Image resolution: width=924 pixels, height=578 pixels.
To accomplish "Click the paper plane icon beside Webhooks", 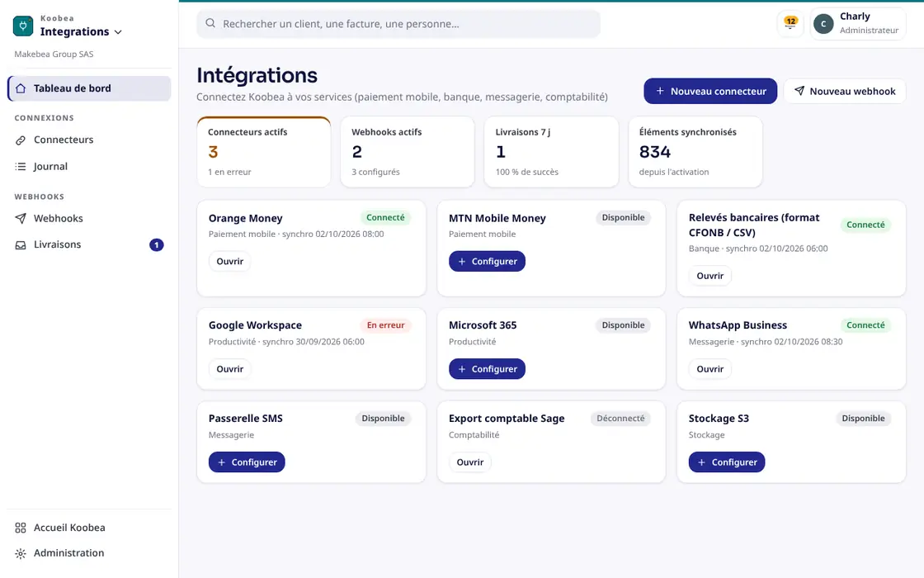I will point(21,218).
